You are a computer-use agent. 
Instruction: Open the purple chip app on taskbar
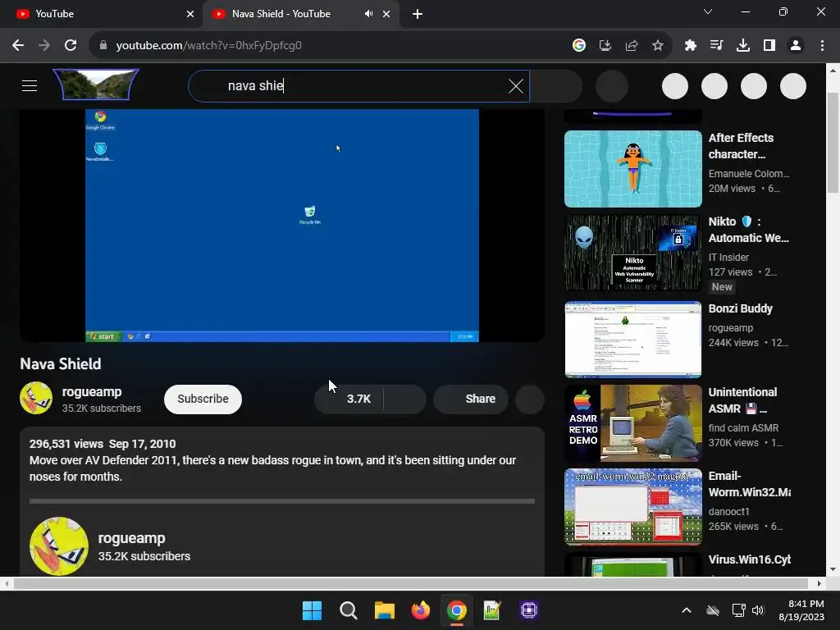point(529,610)
